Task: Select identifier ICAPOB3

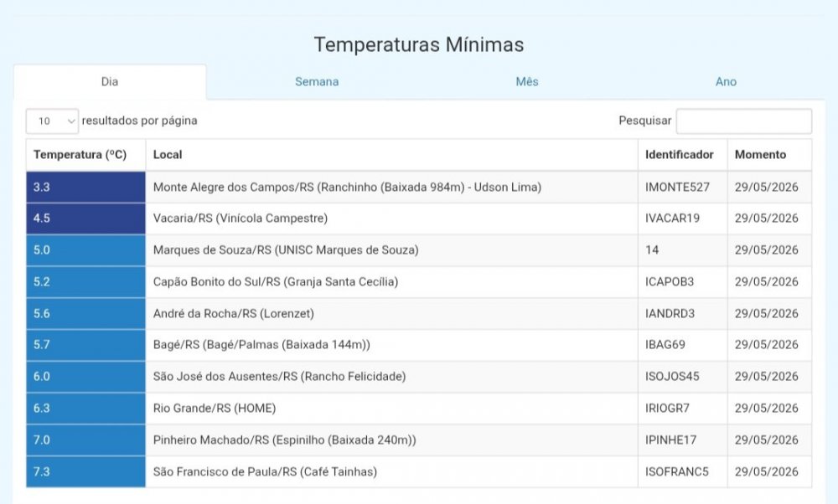Action: point(669,282)
